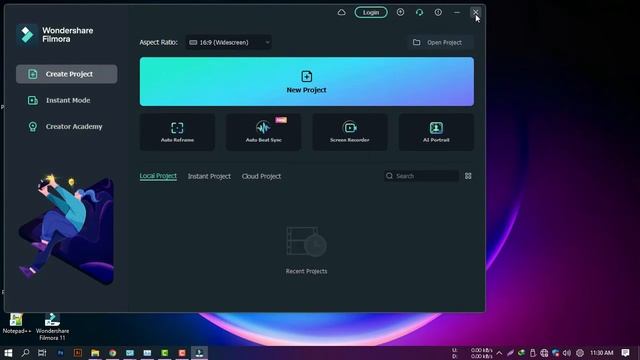The image size is (640, 360).
Task: Open the notification center icon
Action: pos(625,353)
